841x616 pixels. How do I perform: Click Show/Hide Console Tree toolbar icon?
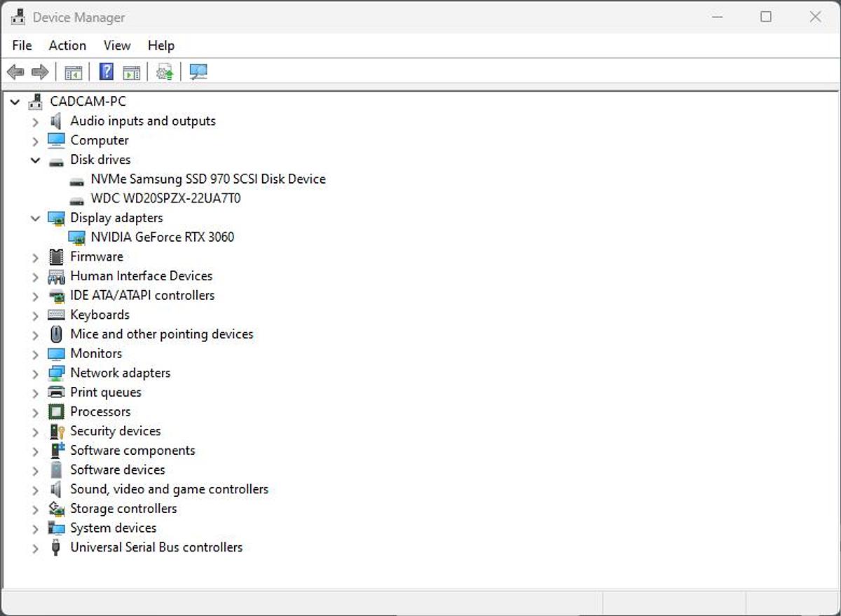(73, 72)
